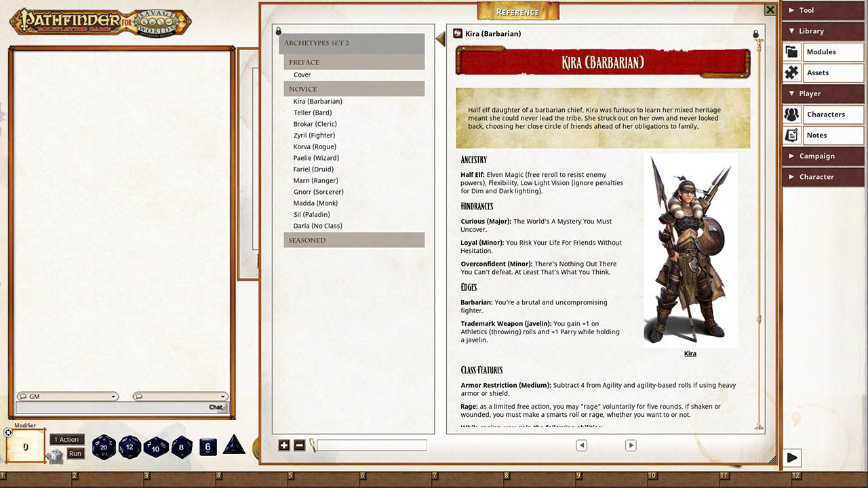Screen dimensions: 868x488
Task: Roll the d20 die
Action: (x=104, y=447)
